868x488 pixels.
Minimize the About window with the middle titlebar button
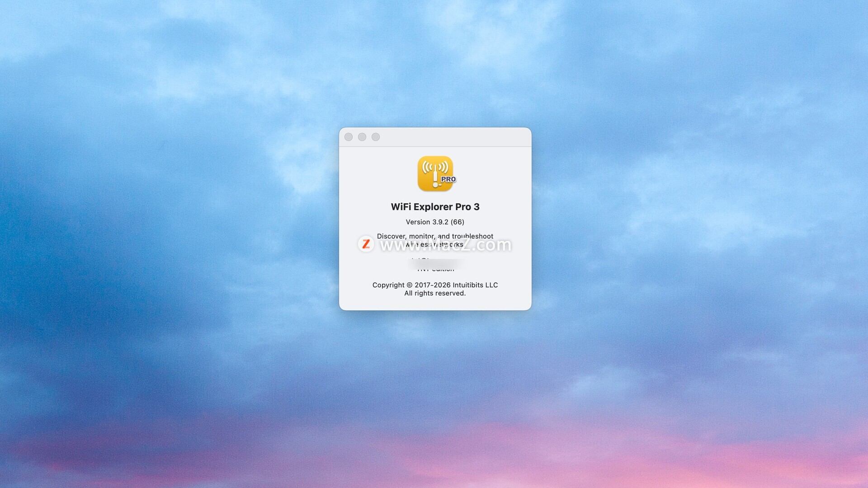click(362, 137)
